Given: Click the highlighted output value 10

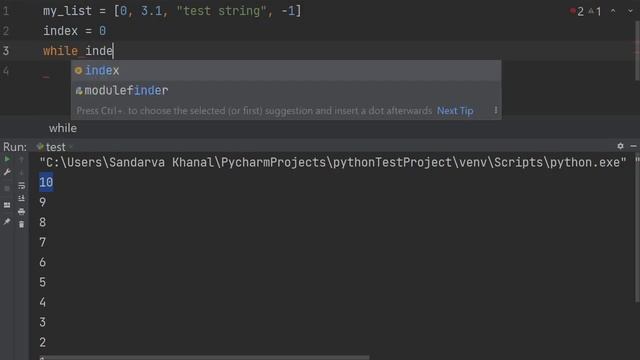Looking at the screenshot, I should pyautogui.click(x=46, y=182).
